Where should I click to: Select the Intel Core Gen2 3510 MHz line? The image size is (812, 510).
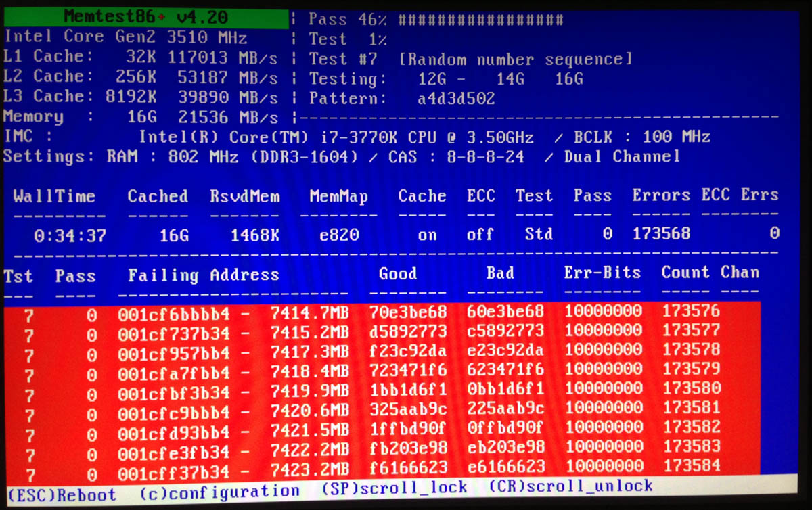126,38
